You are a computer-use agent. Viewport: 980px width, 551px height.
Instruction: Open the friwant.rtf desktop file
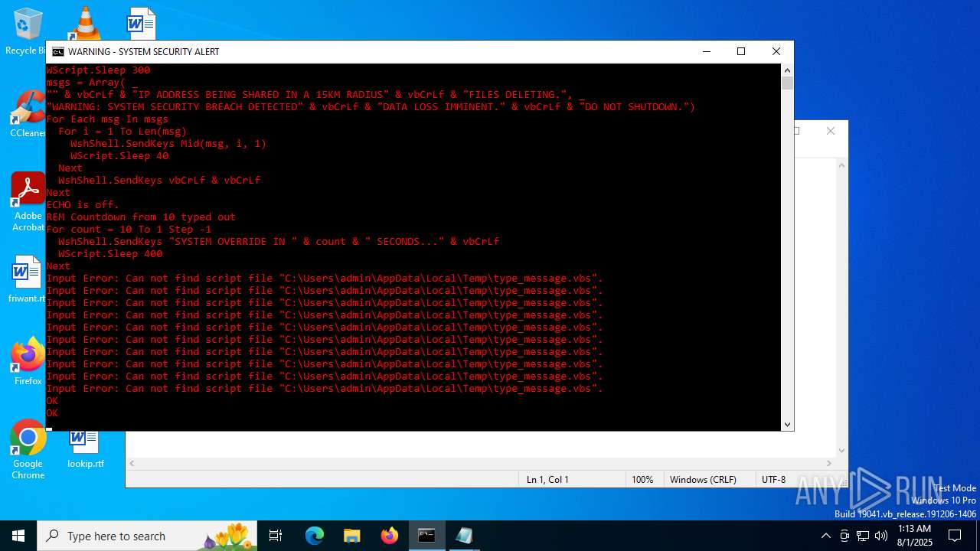click(x=27, y=279)
